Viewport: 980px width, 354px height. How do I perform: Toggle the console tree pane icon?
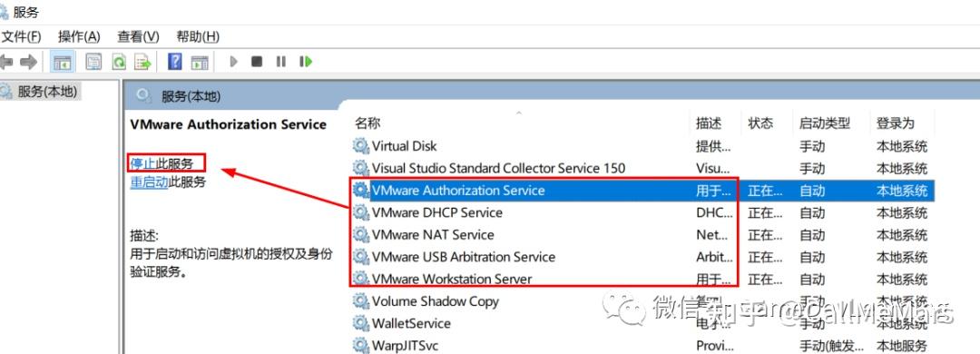coord(63,62)
